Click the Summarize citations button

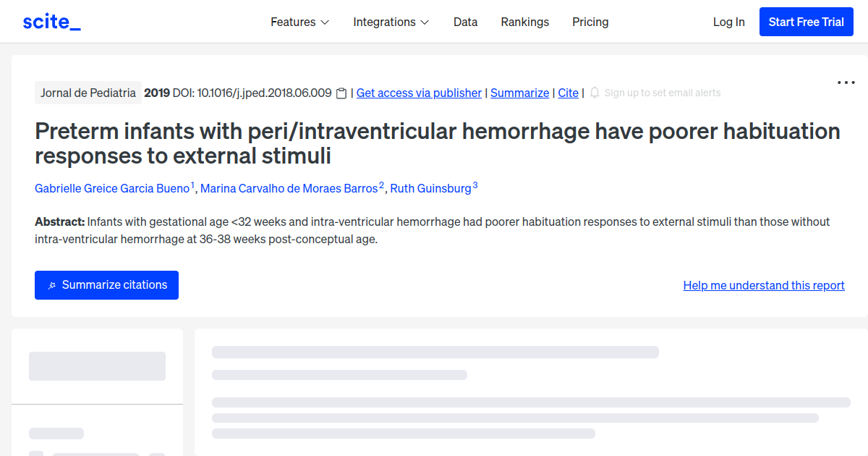click(106, 285)
